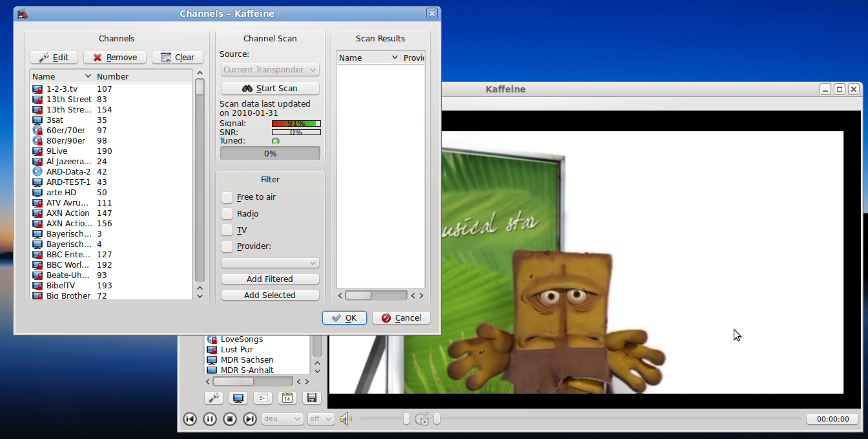Screen dimensions: 868x439
Task: Confirm the dialog with OK
Action: tap(345, 318)
